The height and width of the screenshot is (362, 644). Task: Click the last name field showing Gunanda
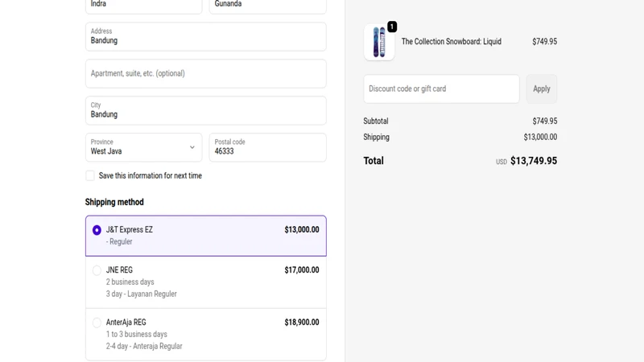(x=268, y=6)
